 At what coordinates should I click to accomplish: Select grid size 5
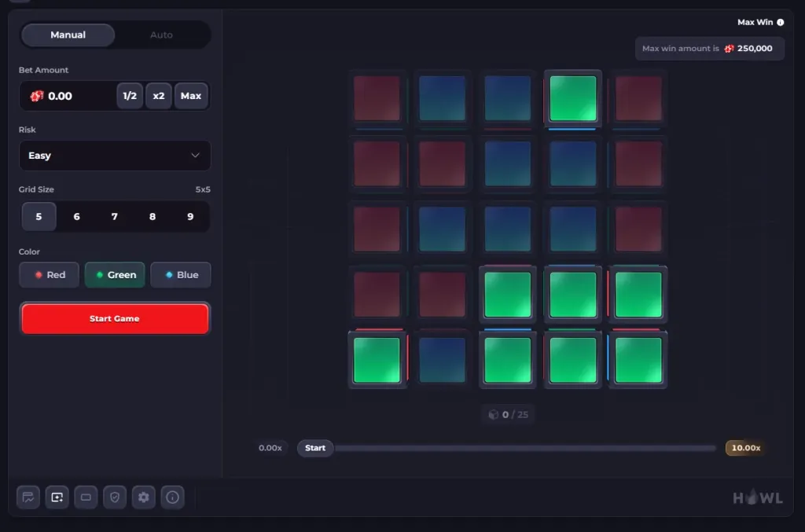[39, 217]
